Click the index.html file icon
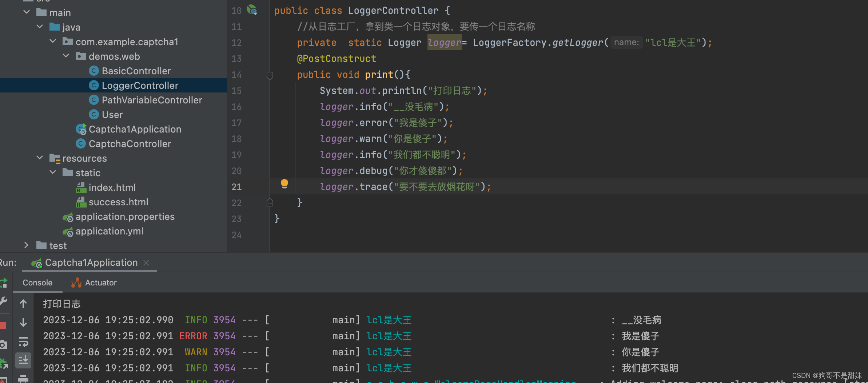This screenshot has width=868, height=383. click(x=81, y=187)
